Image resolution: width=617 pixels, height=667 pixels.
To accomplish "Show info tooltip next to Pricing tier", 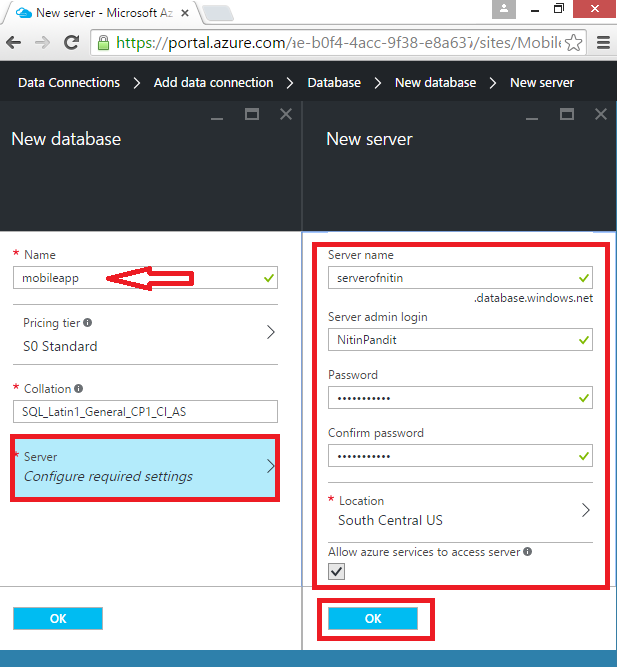I will point(88,323).
